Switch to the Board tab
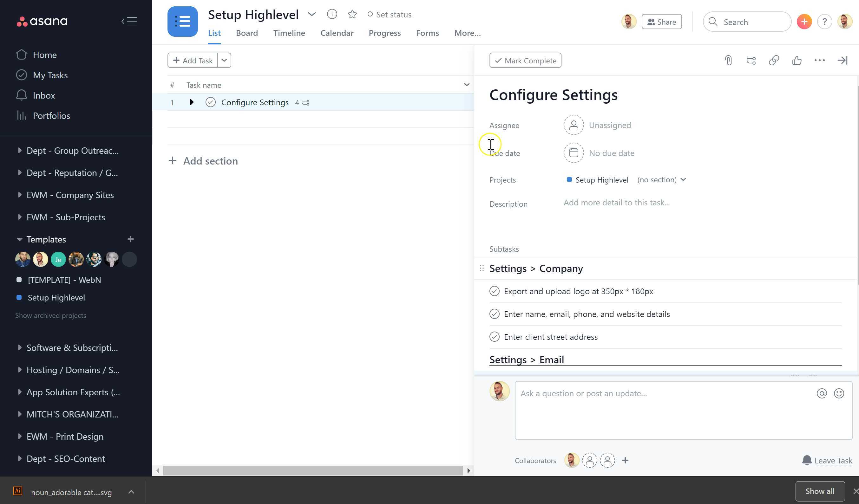This screenshot has height=504, width=859. [x=246, y=33]
